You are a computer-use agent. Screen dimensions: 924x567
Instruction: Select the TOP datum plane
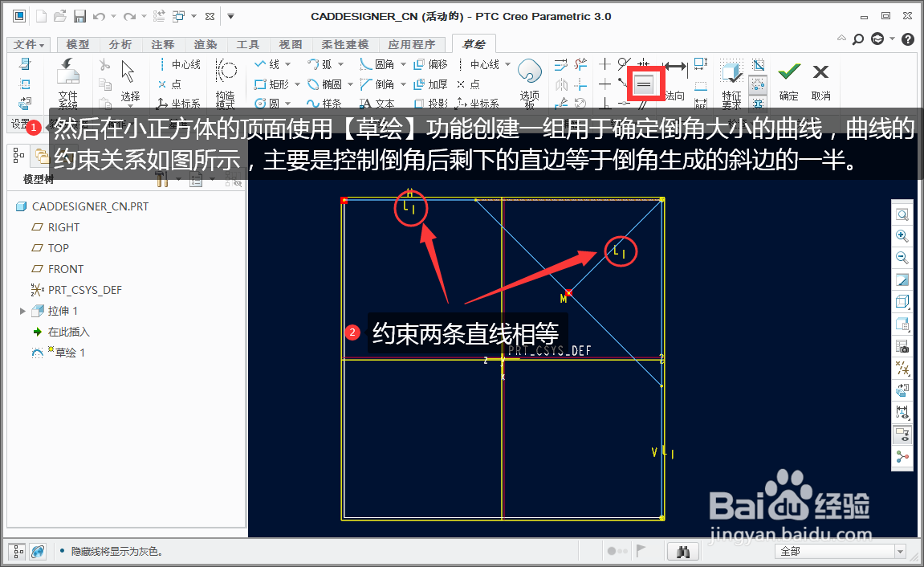(x=50, y=248)
